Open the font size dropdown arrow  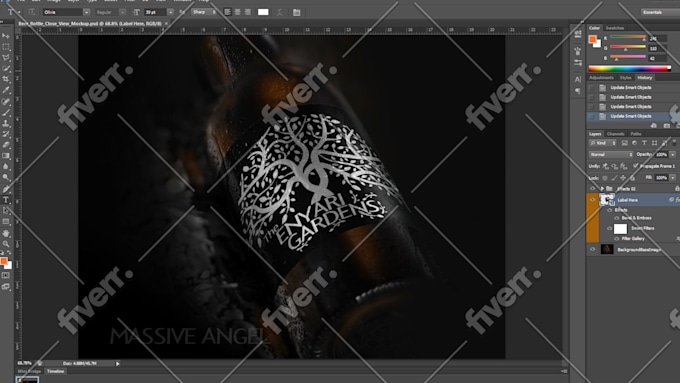pos(170,12)
